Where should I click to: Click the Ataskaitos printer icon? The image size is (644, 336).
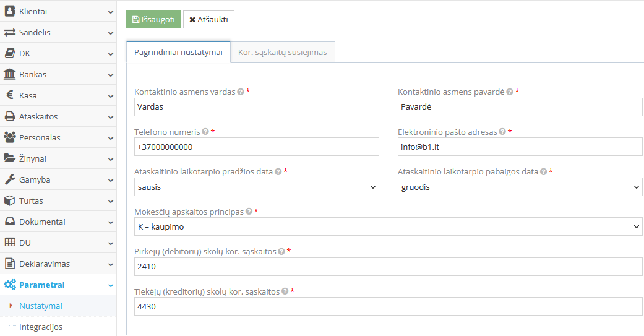point(10,116)
